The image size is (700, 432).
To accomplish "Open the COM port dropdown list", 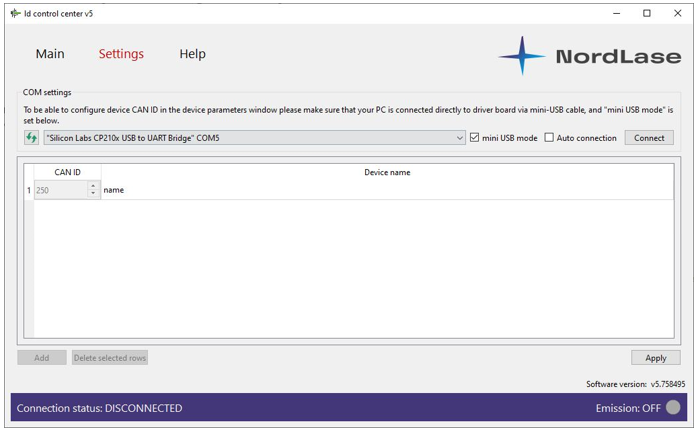I will (x=459, y=138).
